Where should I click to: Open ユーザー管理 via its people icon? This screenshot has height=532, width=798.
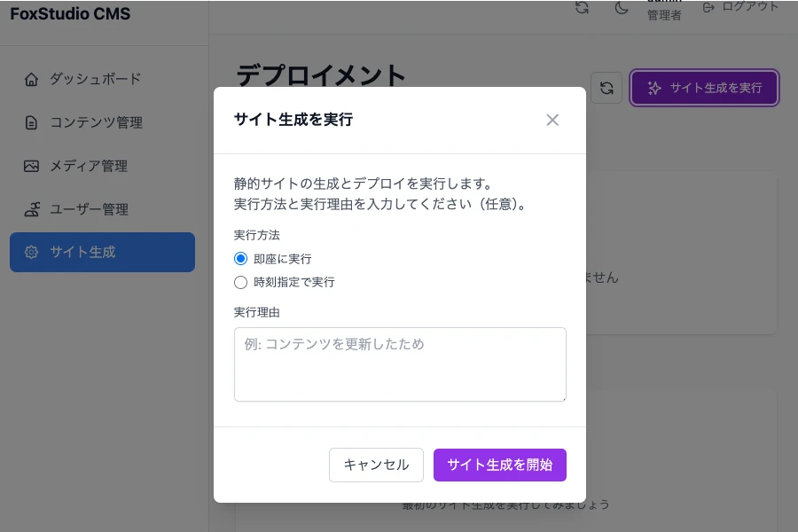click(x=32, y=209)
